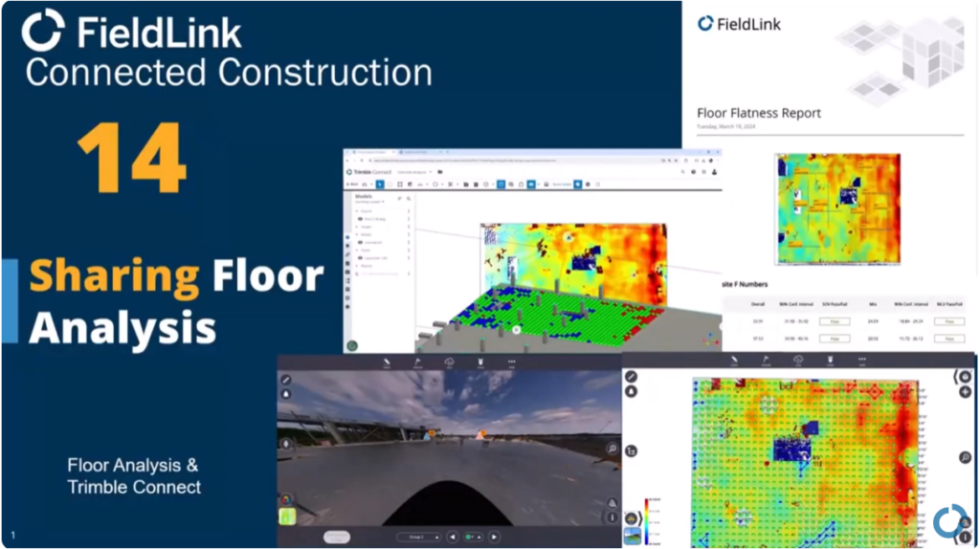Open the kebab menu on Exports row

(x=409, y=211)
